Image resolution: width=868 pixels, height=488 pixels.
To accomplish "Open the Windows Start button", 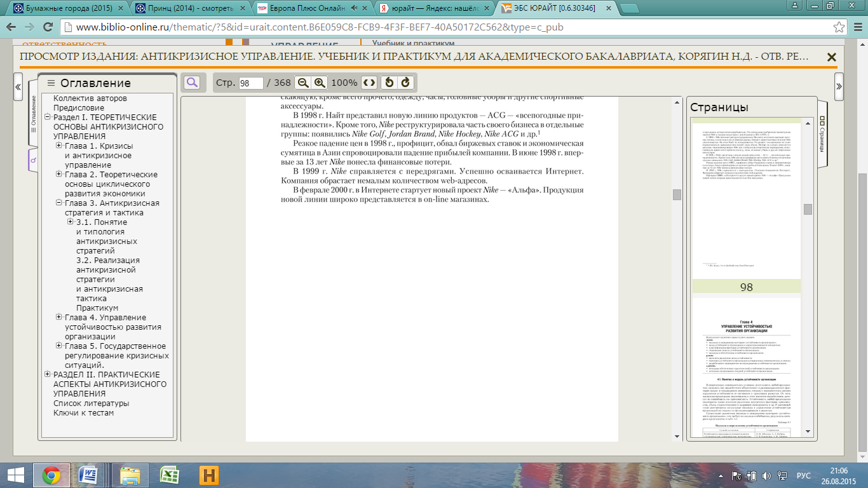I will 15,475.
